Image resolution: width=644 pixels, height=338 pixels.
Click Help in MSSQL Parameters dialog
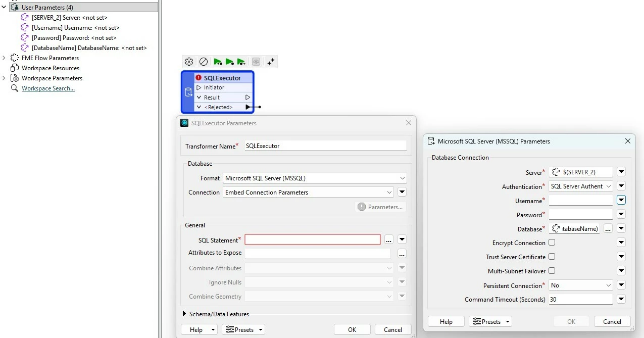tap(447, 321)
